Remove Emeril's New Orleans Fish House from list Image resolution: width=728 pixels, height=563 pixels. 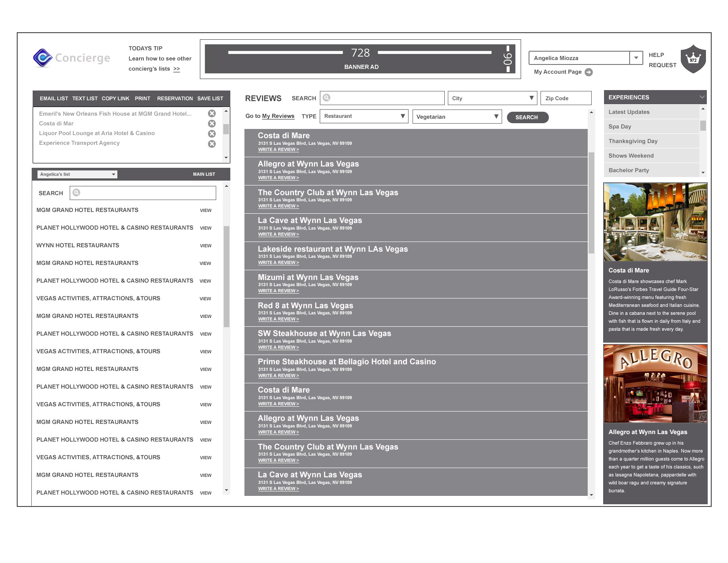click(212, 113)
